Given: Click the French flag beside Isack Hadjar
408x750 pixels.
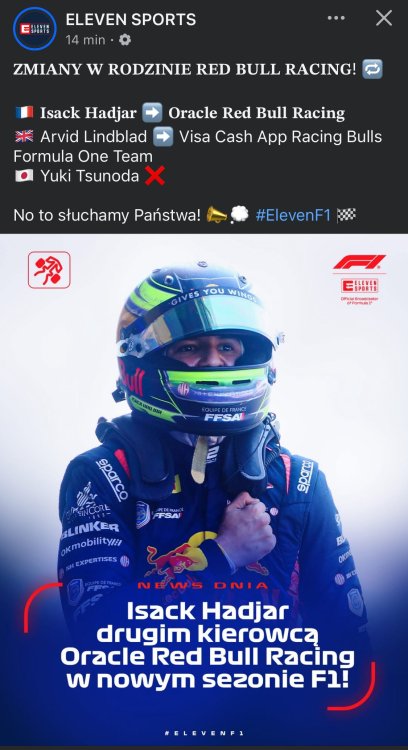Looking at the screenshot, I should (x=24, y=113).
